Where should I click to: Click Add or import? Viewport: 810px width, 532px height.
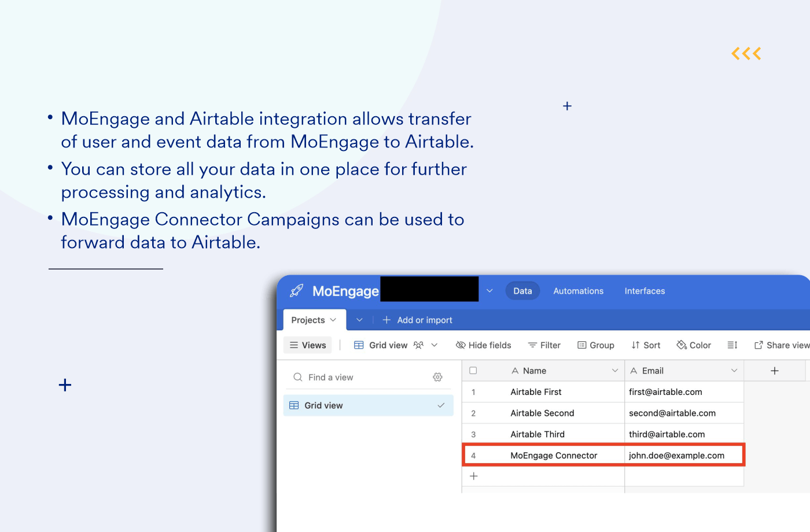pyautogui.click(x=417, y=320)
